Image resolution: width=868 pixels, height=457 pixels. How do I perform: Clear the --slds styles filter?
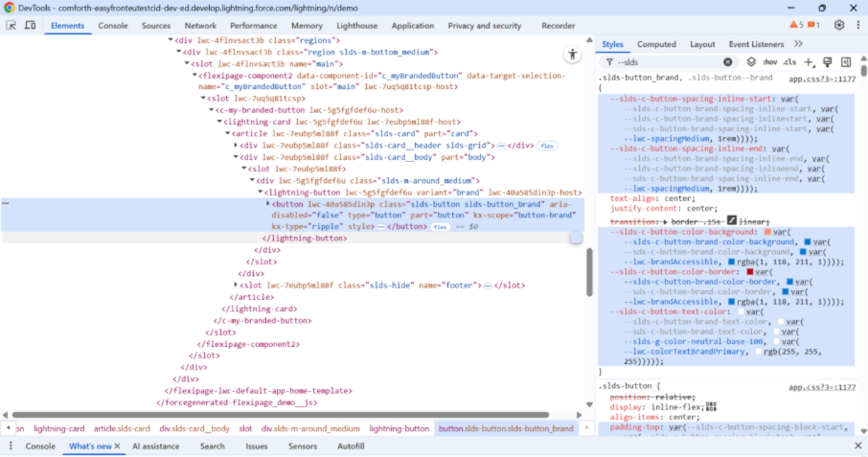point(727,63)
